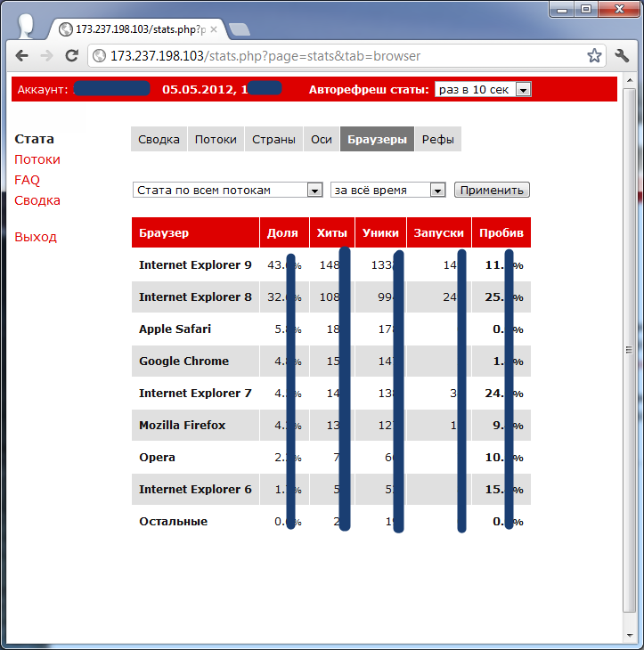Click the Уники column header
The image size is (644, 650).
coord(380,232)
